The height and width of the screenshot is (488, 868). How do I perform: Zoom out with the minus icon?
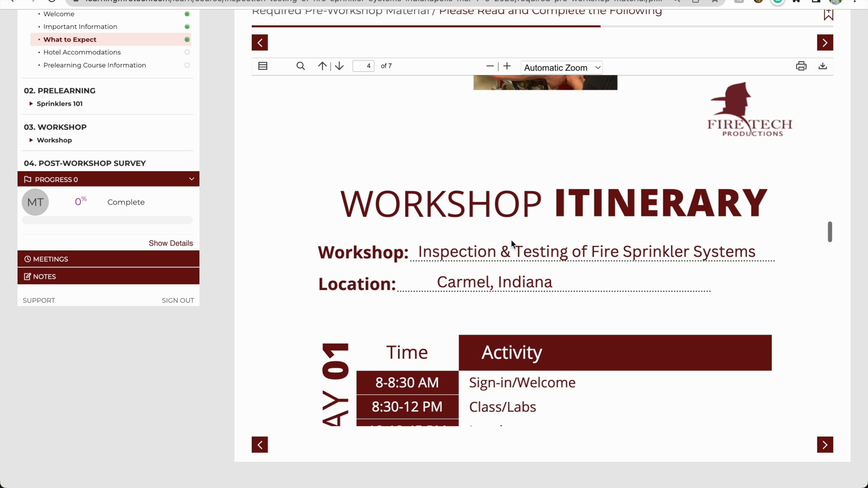click(490, 66)
